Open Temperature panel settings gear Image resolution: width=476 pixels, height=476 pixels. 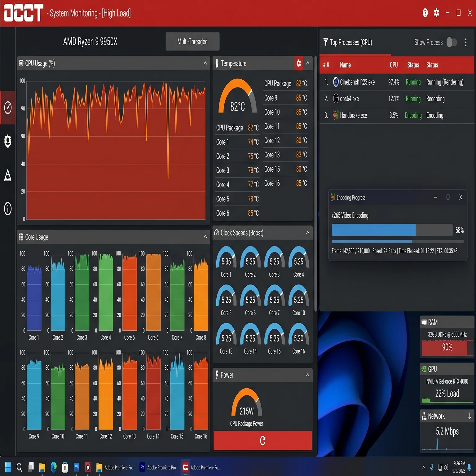299,63
